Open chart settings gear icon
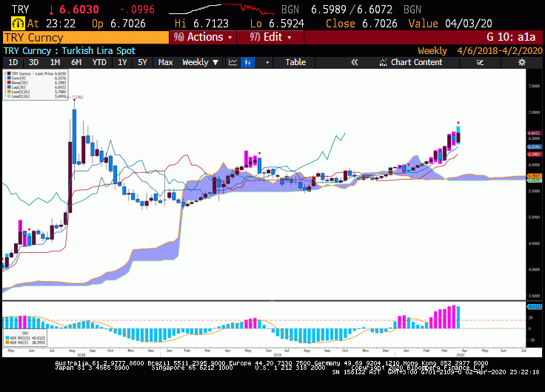Screen dimensions: 545x392 click(522, 62)
